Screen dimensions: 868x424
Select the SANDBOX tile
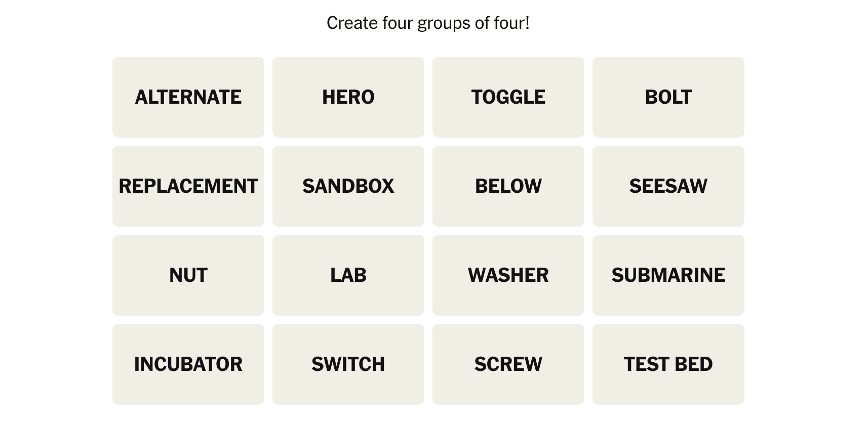pyautogui.click(x=348, y=186)
